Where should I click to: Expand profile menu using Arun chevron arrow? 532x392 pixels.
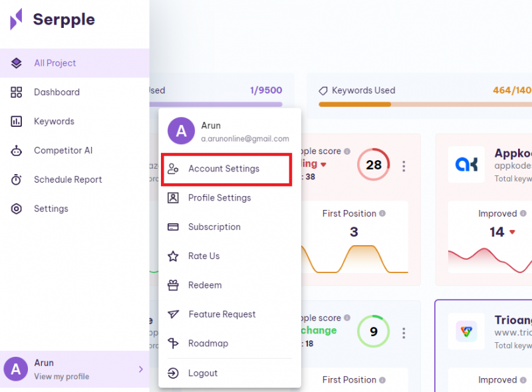140,369
